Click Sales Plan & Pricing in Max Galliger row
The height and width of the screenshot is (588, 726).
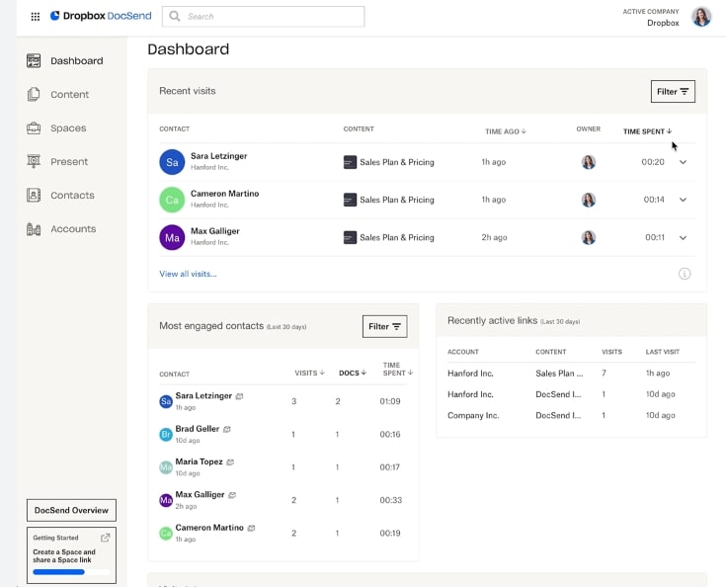397,237
